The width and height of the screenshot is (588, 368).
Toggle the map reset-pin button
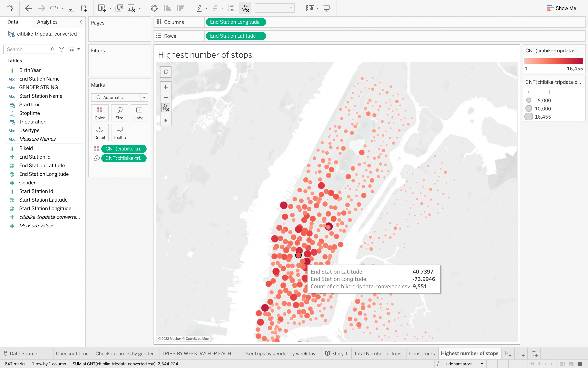coord(166,107)
